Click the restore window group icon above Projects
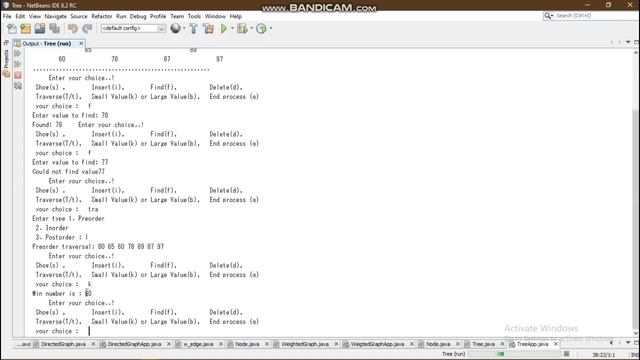Viewport: 640px width, 360px height. (6, 43)
